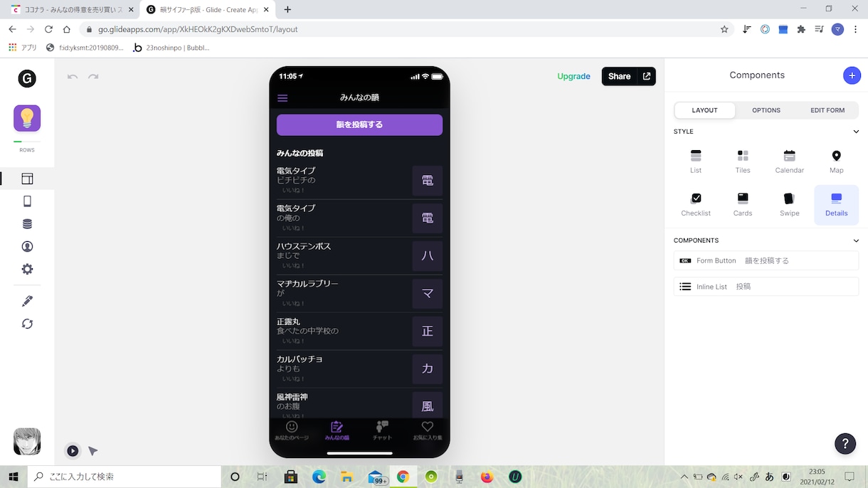The image size is (868, 488).
Task: Open the Data editor database icon
Action: (27, 224)
